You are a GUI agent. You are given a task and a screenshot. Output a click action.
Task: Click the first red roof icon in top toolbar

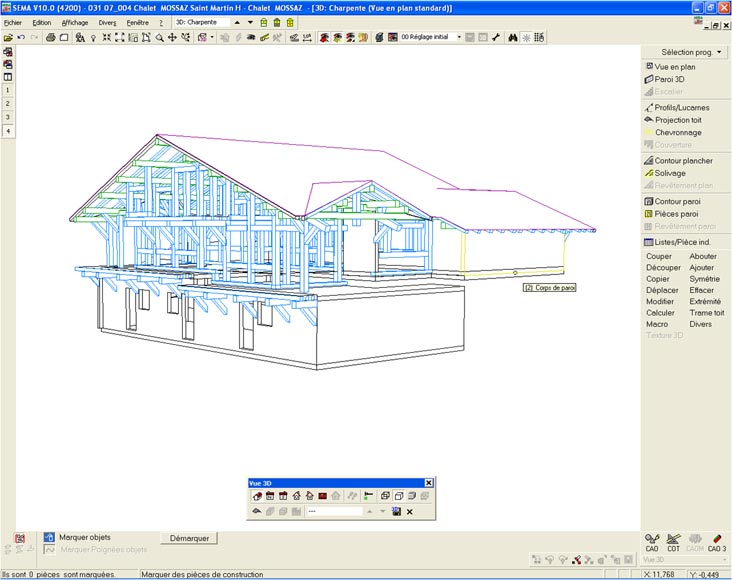click(324, 37)
